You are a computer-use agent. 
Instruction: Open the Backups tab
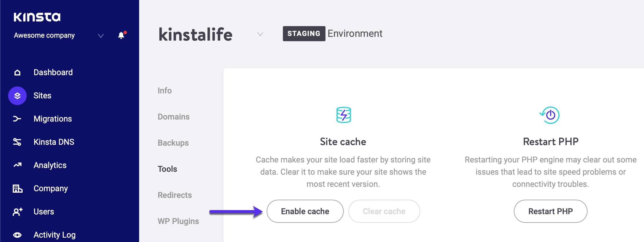click(173, 143)
